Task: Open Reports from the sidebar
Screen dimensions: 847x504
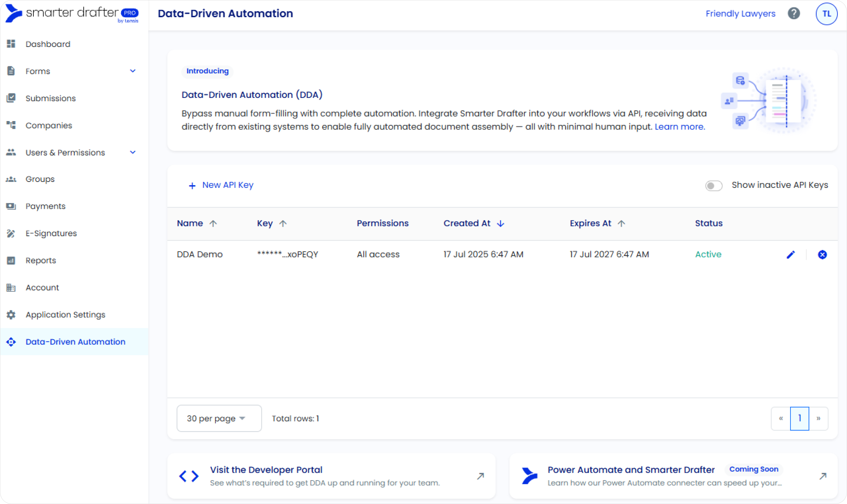Action: pyautogui.click(x=74, y=260)
